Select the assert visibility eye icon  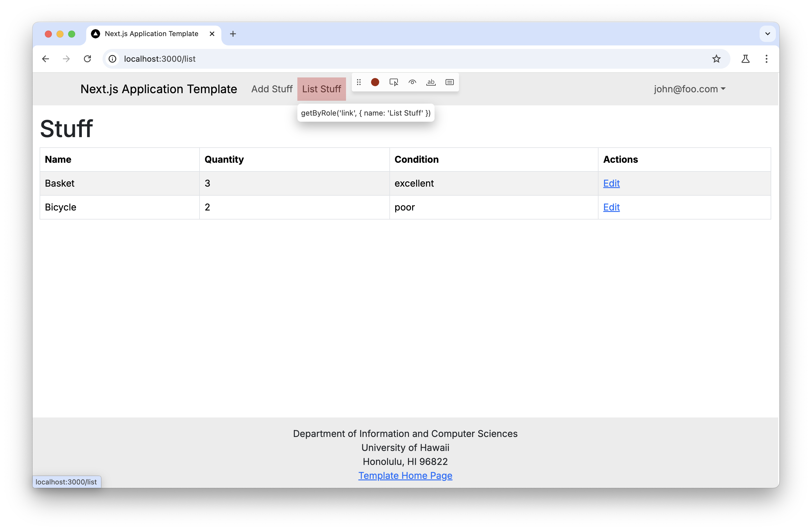(412, 82)
